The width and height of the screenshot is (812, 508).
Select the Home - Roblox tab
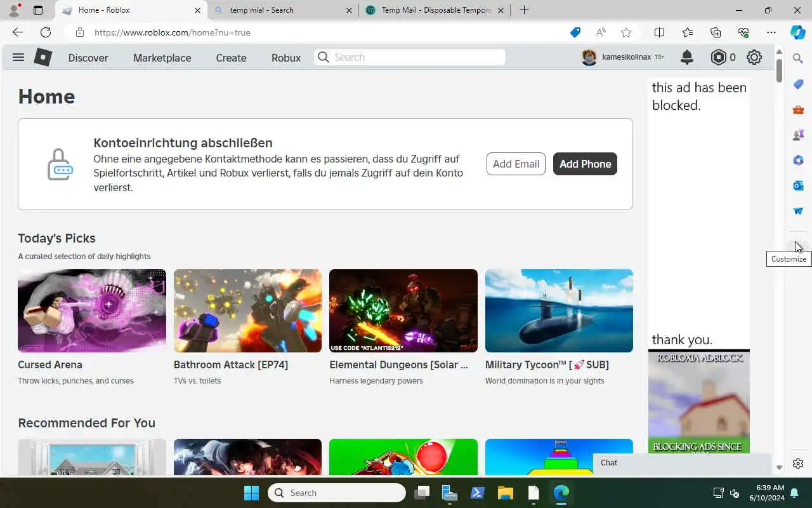131,10
